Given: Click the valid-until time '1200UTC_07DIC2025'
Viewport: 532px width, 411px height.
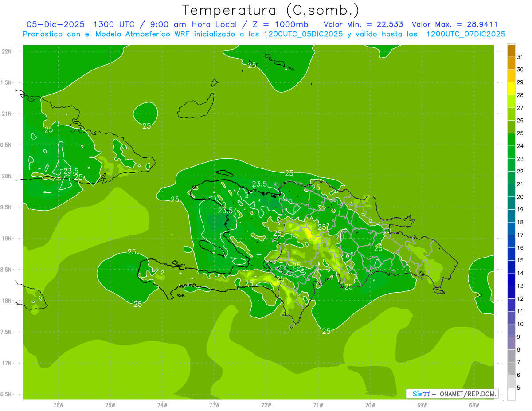Looking at the screenshot, I should tap(465, 34).
